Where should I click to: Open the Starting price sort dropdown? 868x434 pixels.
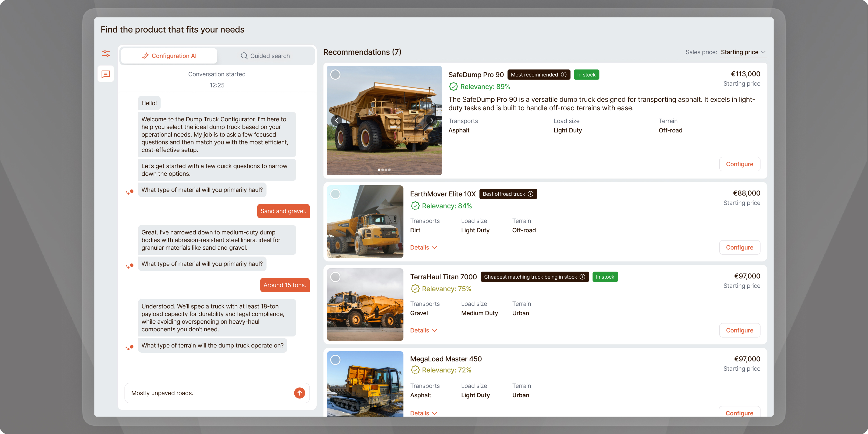point(743,52)
